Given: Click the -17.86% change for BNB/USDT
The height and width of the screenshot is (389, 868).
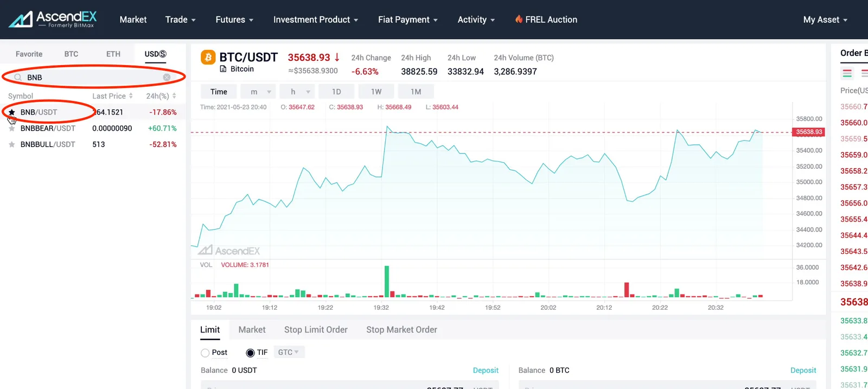Looking at the screenshot, I should (x=163, y=112).
